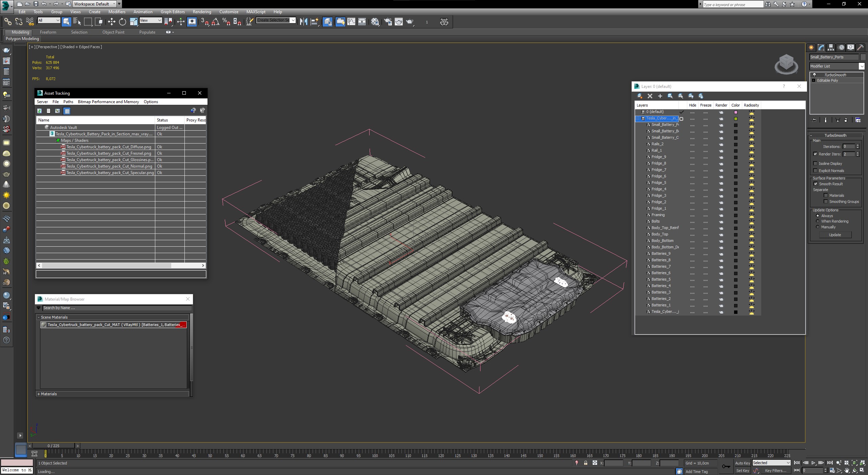Click Auto Key button
The width and height of the screenshot is (868, 475).
742,463
